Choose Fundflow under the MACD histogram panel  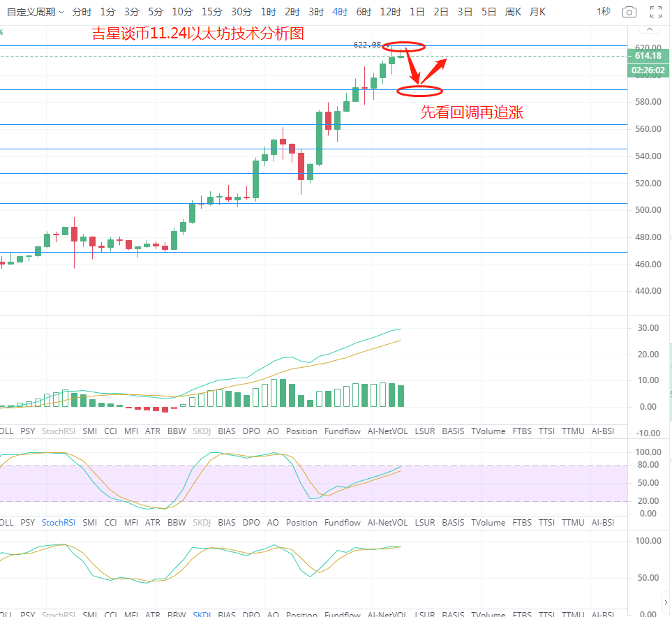343,431
